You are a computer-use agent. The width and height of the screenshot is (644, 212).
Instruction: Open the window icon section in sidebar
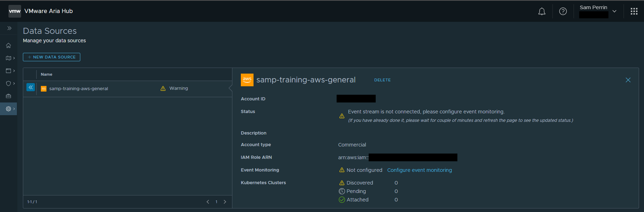(x=8, y=71)
